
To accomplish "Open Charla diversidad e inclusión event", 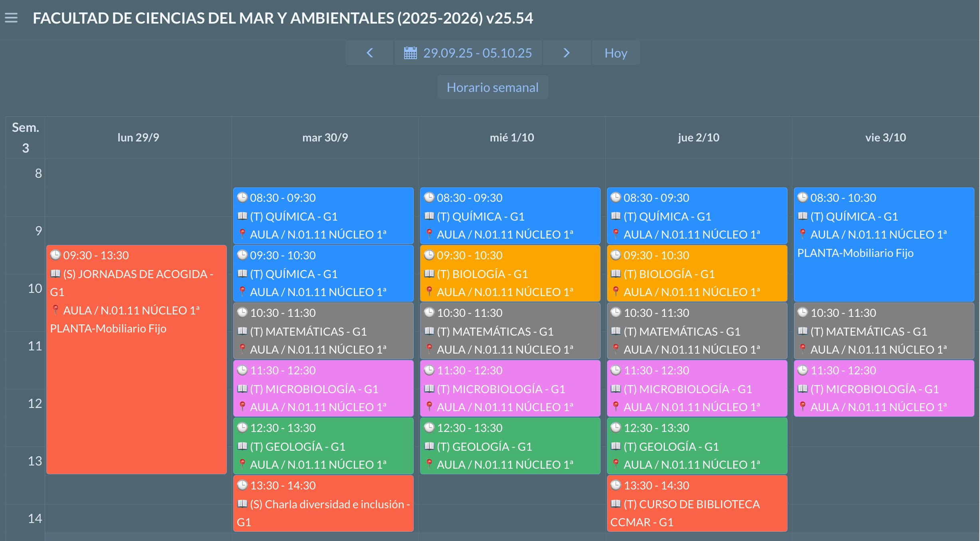I will pos(323,503).
